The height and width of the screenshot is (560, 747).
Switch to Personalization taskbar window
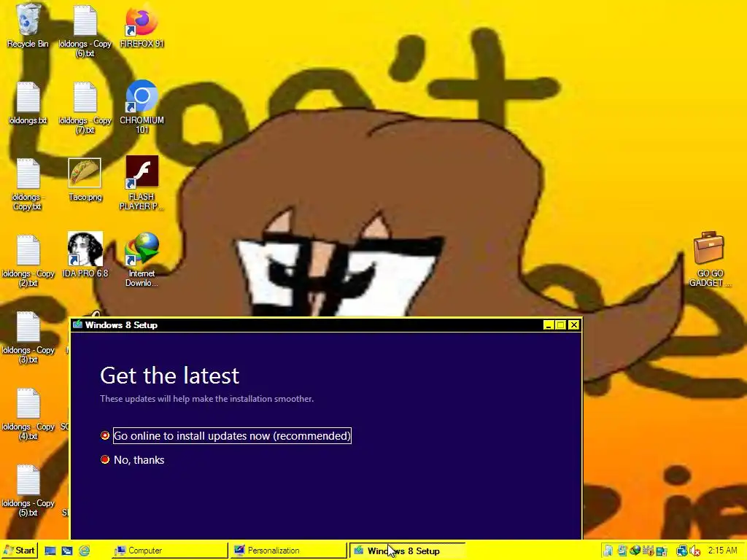coord(289,551)
